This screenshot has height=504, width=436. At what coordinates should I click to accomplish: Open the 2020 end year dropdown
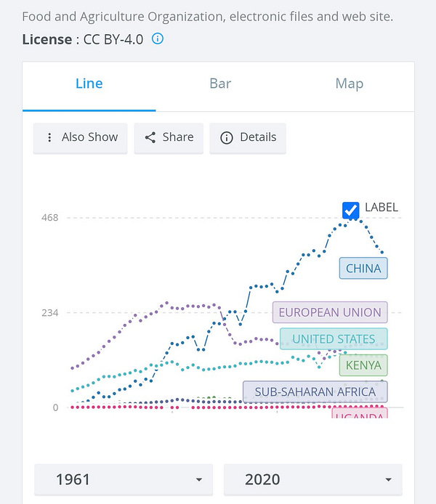click(x=313, y=479)
